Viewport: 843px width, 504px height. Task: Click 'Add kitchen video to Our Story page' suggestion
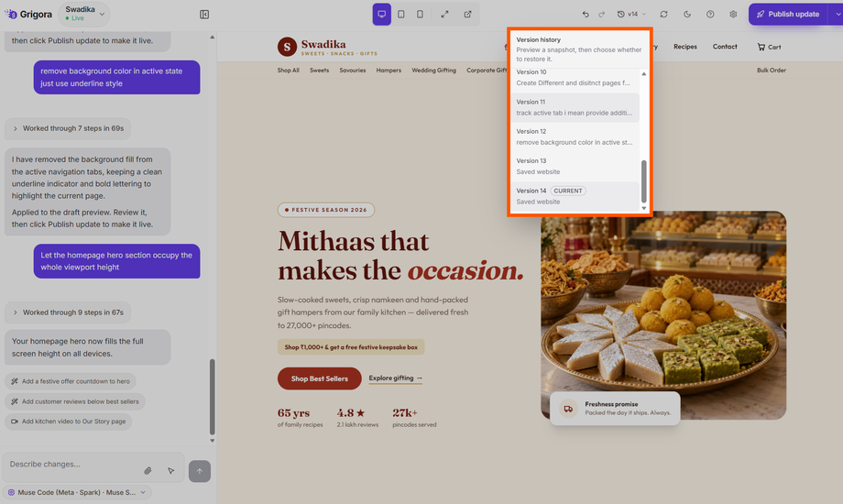(x=69, y=422)
